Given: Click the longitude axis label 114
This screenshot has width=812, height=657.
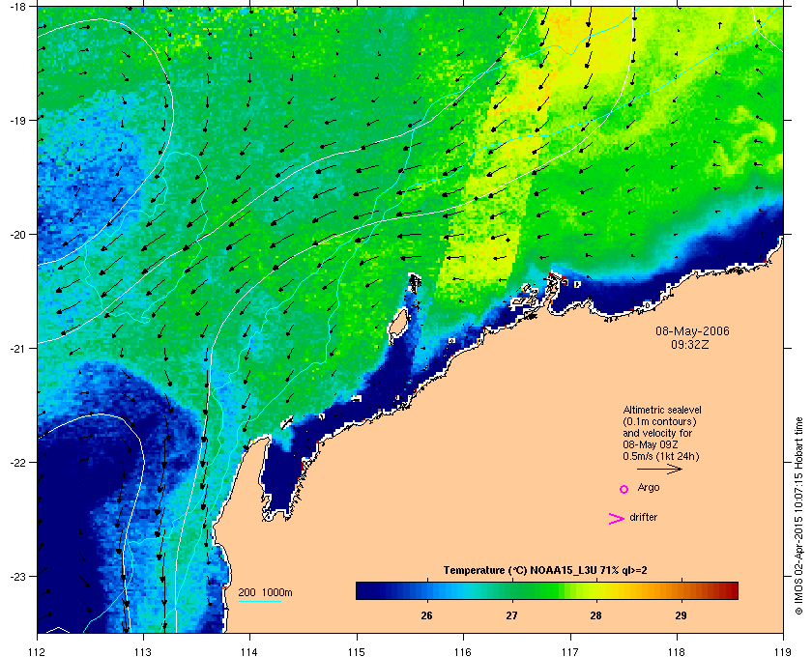Looking at the screenshot, I should coord(249,652).
